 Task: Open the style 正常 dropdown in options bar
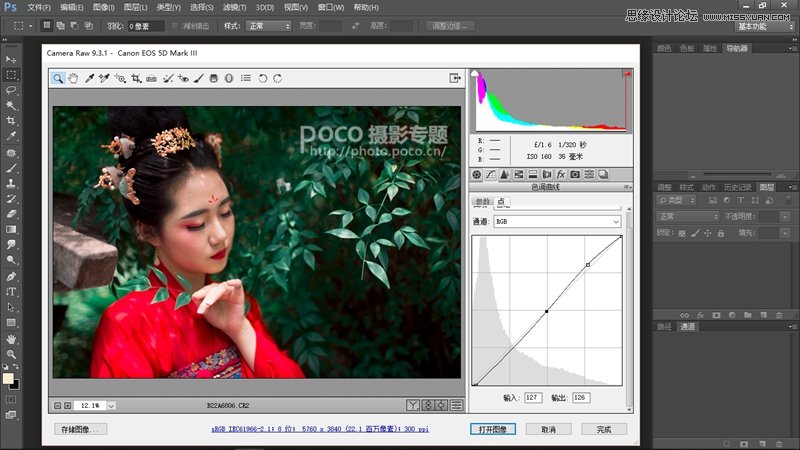tap(268, 26)
